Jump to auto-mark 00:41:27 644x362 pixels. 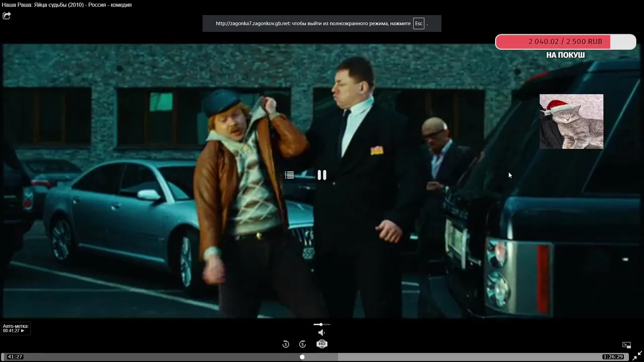point(15,328)
